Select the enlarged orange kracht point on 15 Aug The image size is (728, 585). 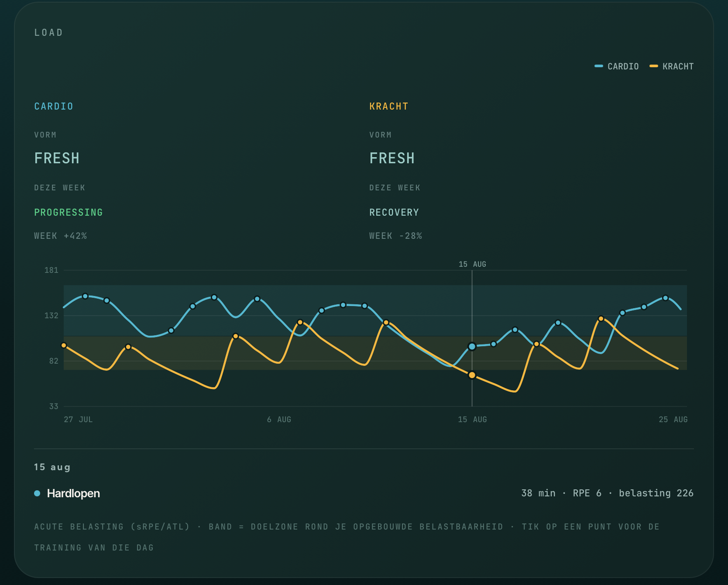click(472, 375)
